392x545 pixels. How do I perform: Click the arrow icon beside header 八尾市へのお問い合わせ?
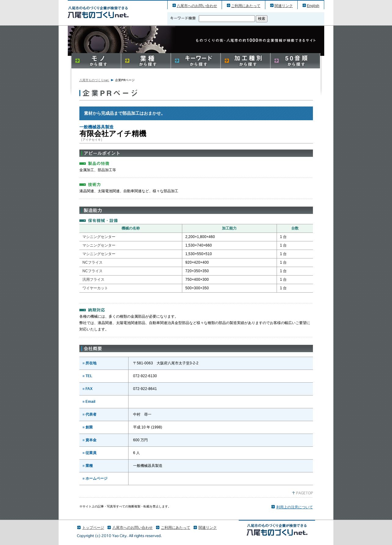174,5
